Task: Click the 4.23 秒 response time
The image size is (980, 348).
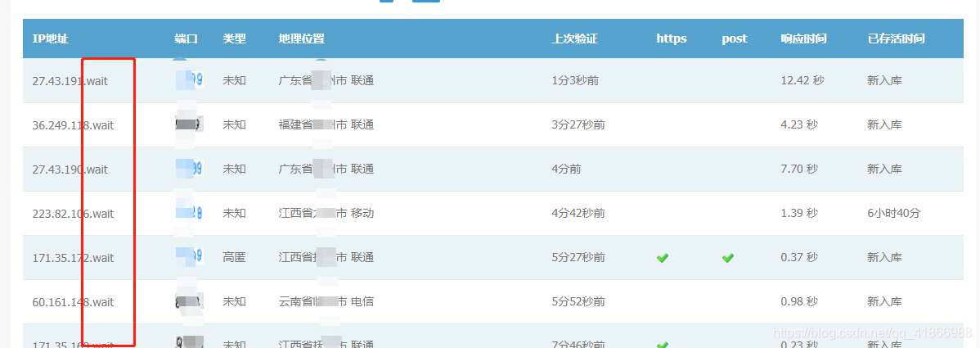Action: pos(799,124)
